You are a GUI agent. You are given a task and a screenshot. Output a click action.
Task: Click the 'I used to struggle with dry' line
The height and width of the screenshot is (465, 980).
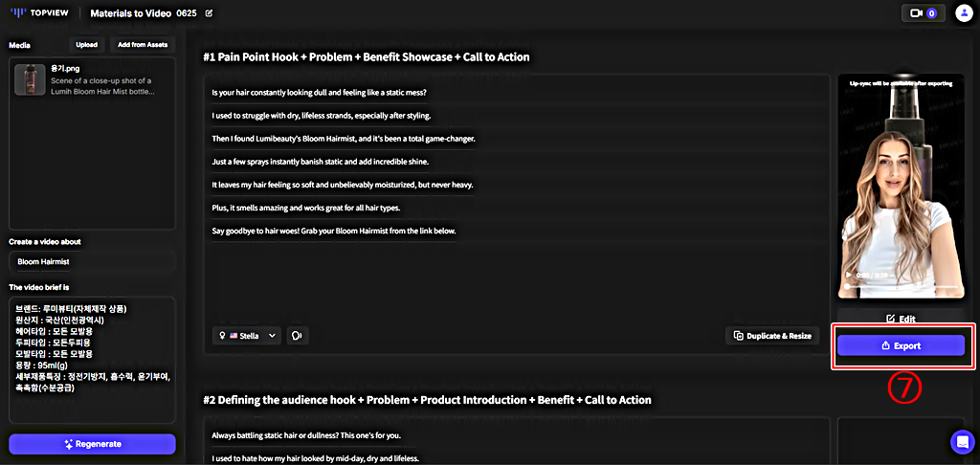coord(322,116)
